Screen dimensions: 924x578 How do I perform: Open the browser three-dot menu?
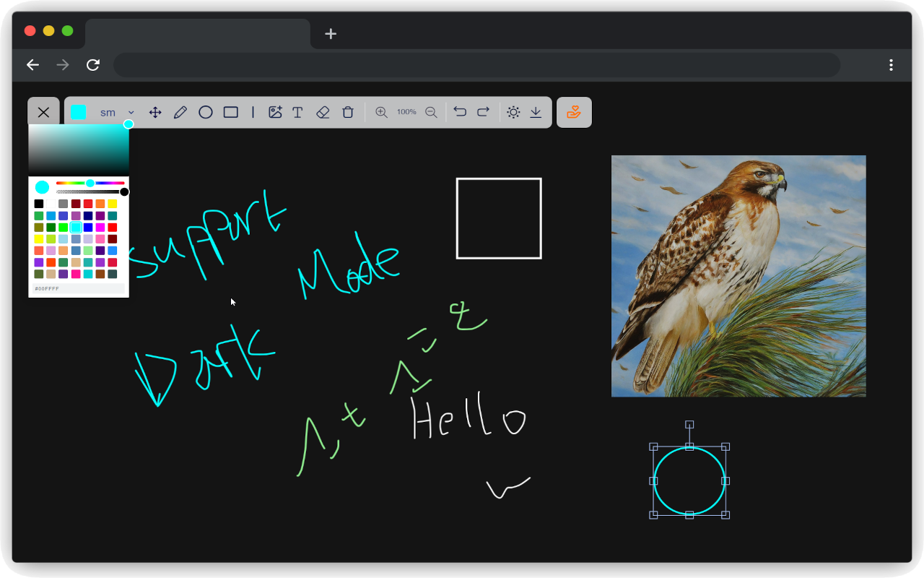click(891, 65)
